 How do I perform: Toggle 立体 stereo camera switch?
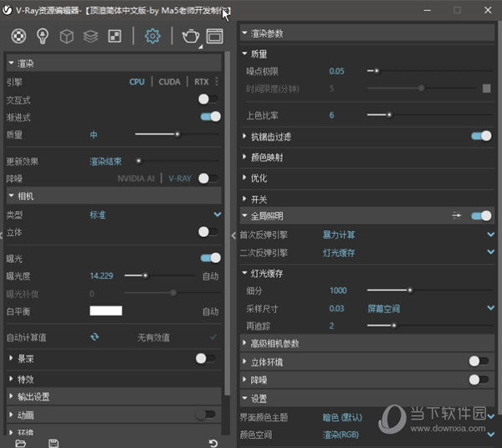208,232
